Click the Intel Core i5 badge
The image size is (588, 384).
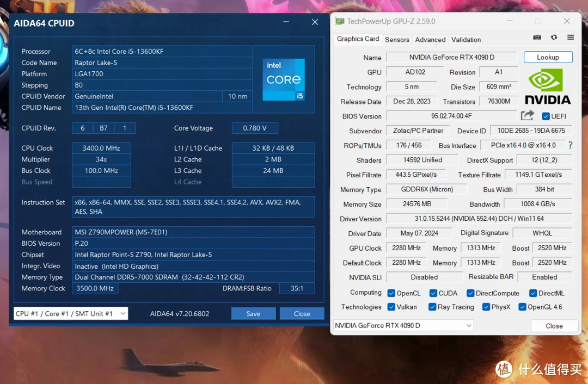[284, 79]
